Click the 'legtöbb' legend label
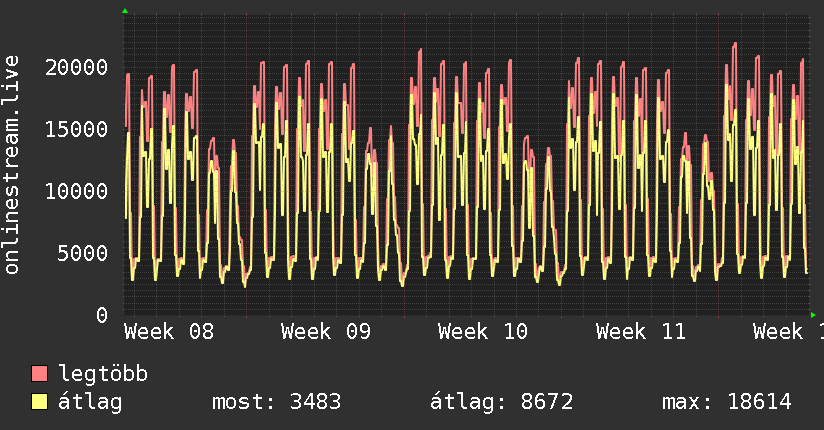 pos(103,374)
